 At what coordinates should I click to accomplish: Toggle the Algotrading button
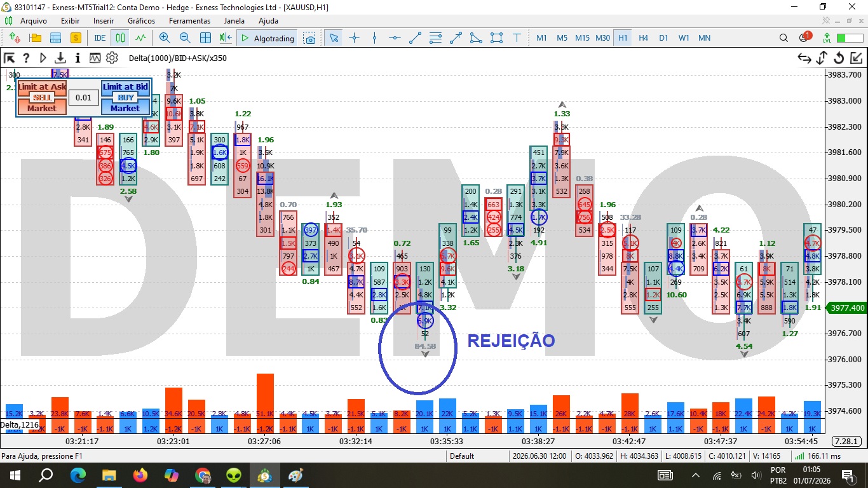[268, 38]
